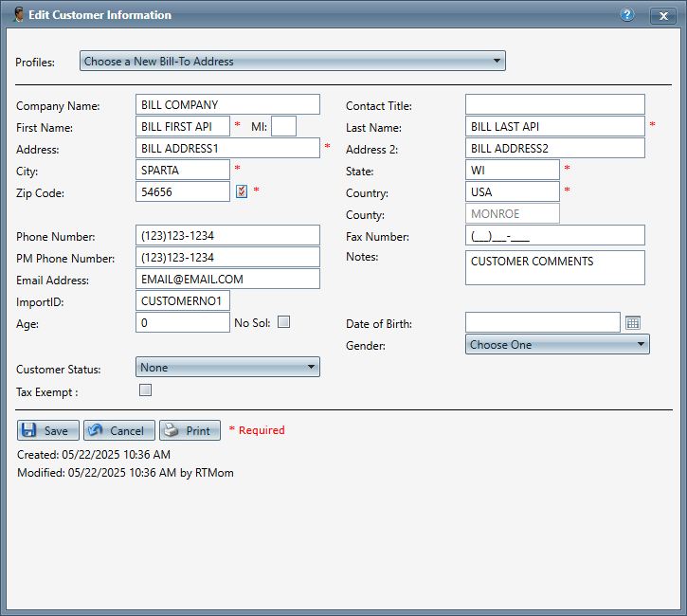
Task: Open the Date of Birth calendar picker
Action: coord(634,323)
